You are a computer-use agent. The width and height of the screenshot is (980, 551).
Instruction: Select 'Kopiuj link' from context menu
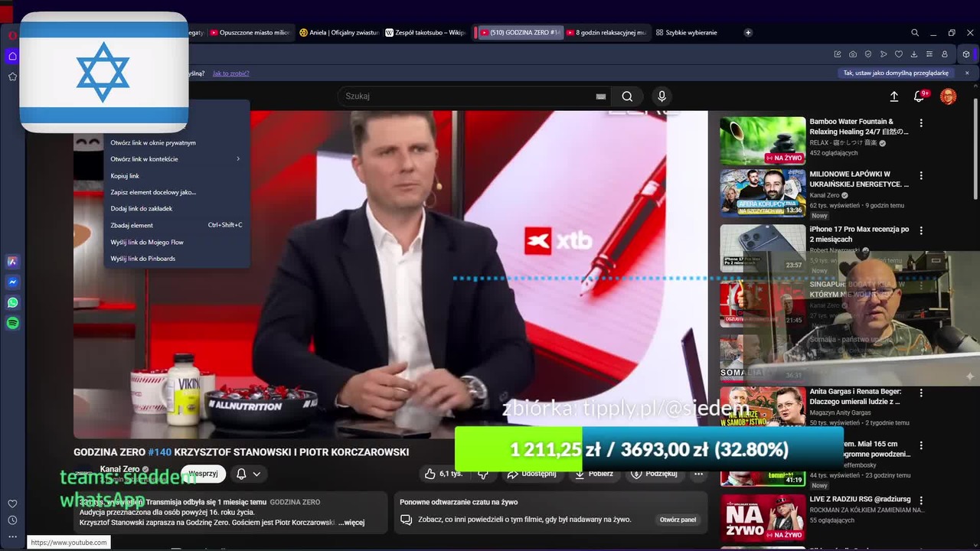125,176
